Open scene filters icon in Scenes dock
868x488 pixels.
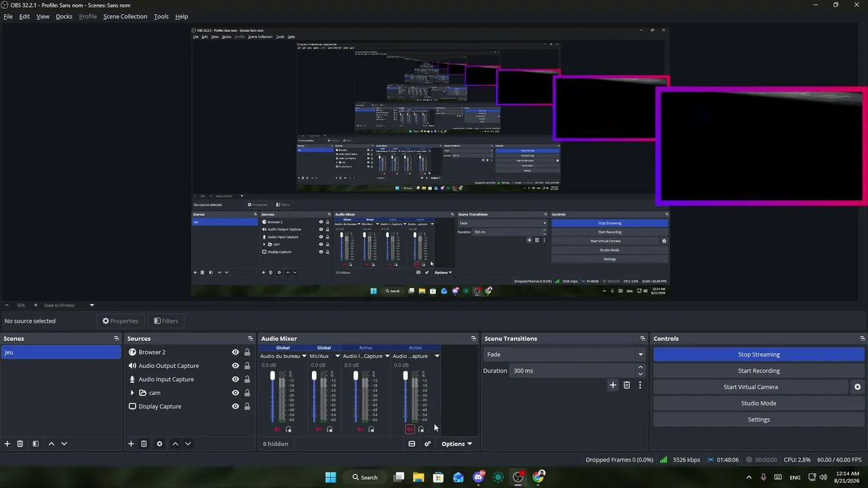[x=35, y=444]
